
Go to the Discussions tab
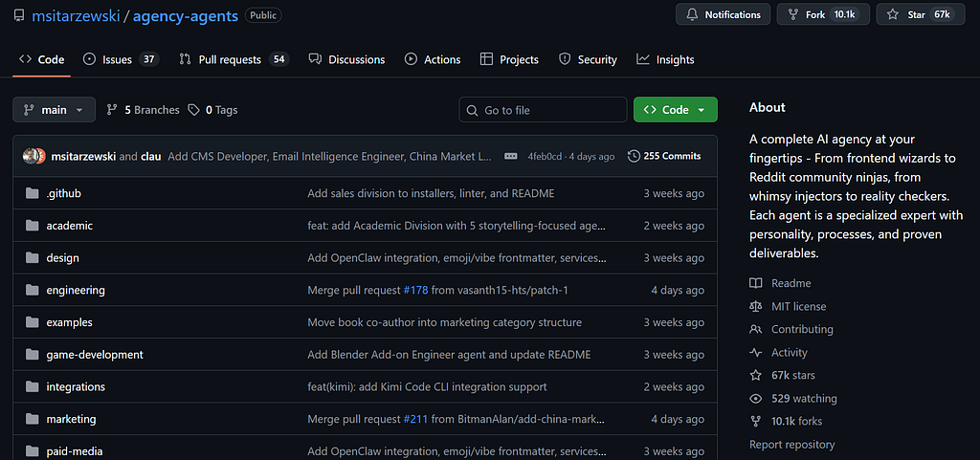coord(346,60)
